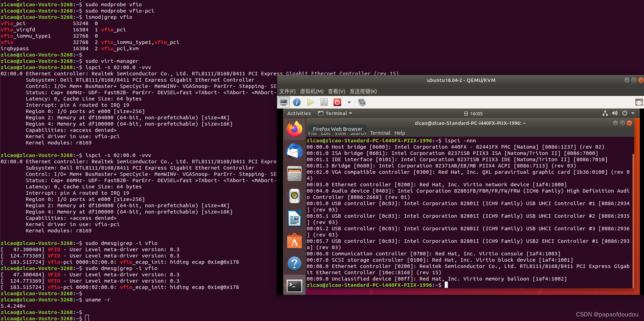Launch Thunderbird Mail from the guest dock
Viewport: 644px width, 321px height.
tap(294, 151)
